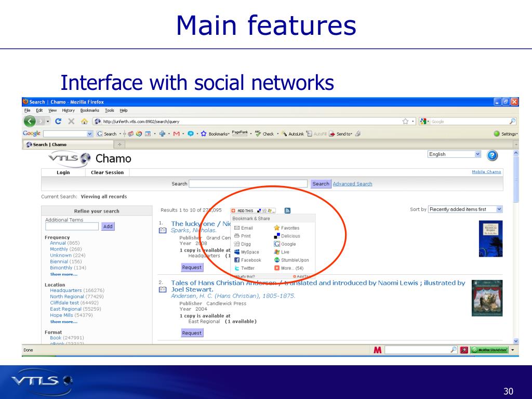Expand the Google toolbar search box dropdown
The height and width of the screenshot is (399, 532).
(x=90, y=134)
